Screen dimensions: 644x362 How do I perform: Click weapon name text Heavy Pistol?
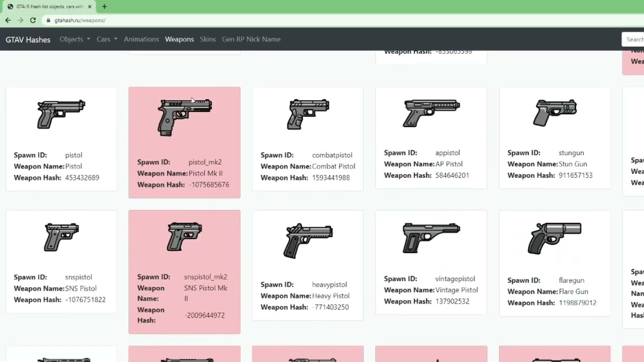pos(331,296)
